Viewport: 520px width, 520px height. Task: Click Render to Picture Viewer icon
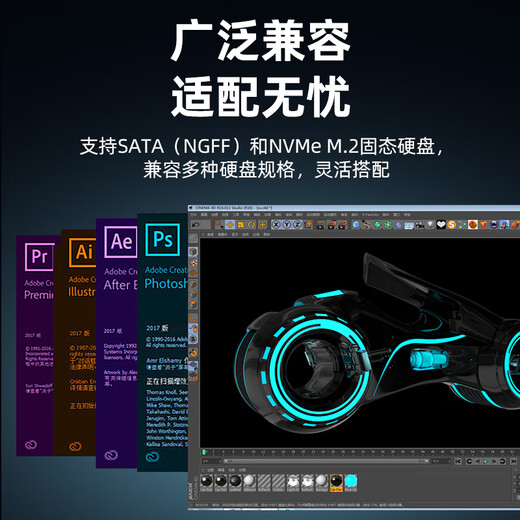pyautogui.click(x=332, y=225)
